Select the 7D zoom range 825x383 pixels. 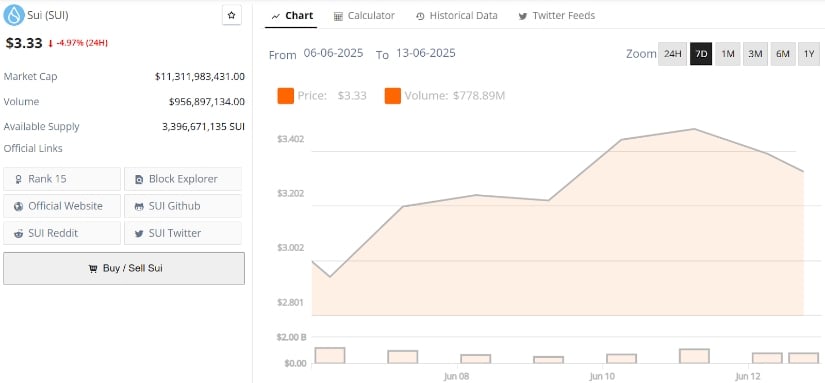pos(701,54)
